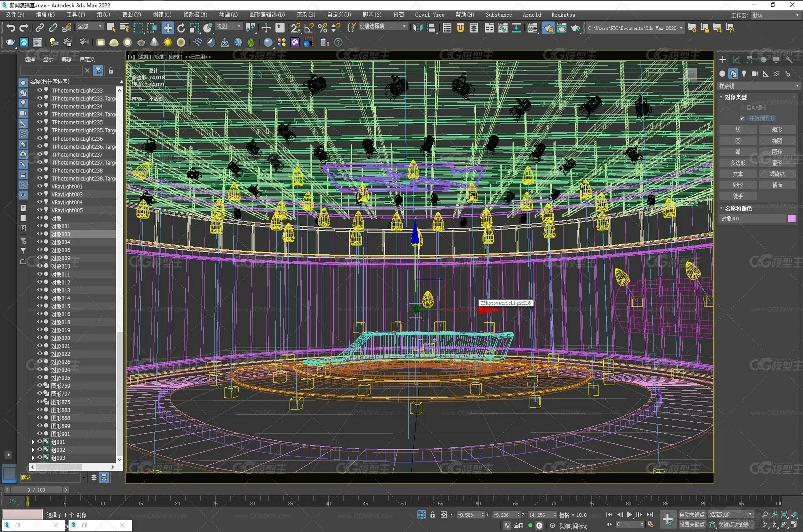Click the teapot primitive icon in second toolbar
This screenshot has height=532, width=803.
pyautogui.click(x=141, y=42)
